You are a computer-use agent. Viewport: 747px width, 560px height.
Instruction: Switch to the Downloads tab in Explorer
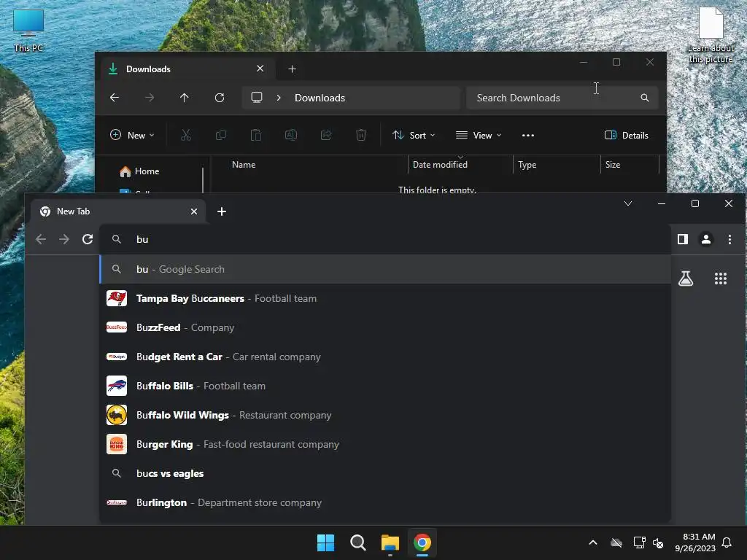[x=188, y=69]
